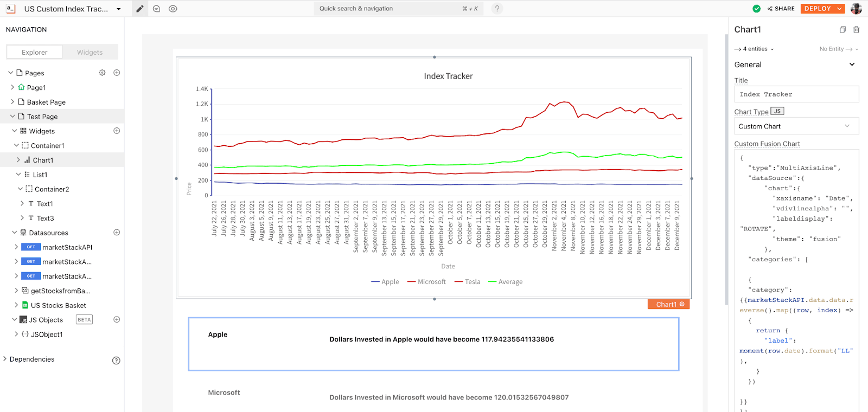
Task: Click the chart Title input field
Action: [x=796, y=94]
